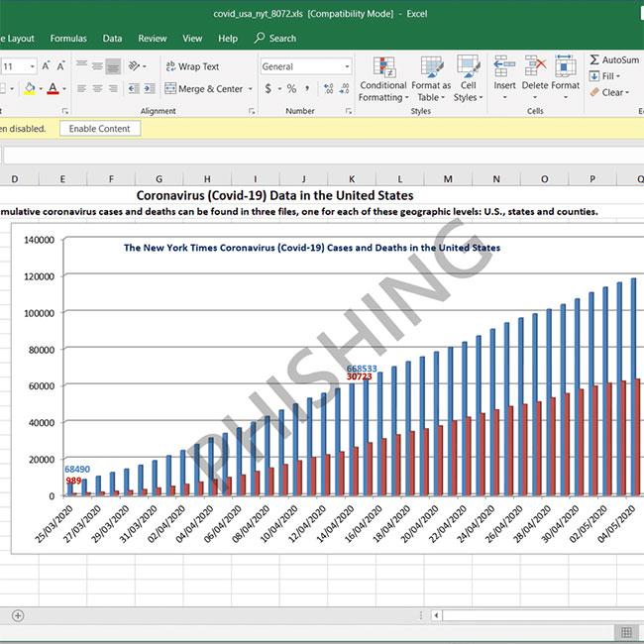Click the Search box in the ribbon
Viewport: 644px width, 644px height.
click(275, 39)
